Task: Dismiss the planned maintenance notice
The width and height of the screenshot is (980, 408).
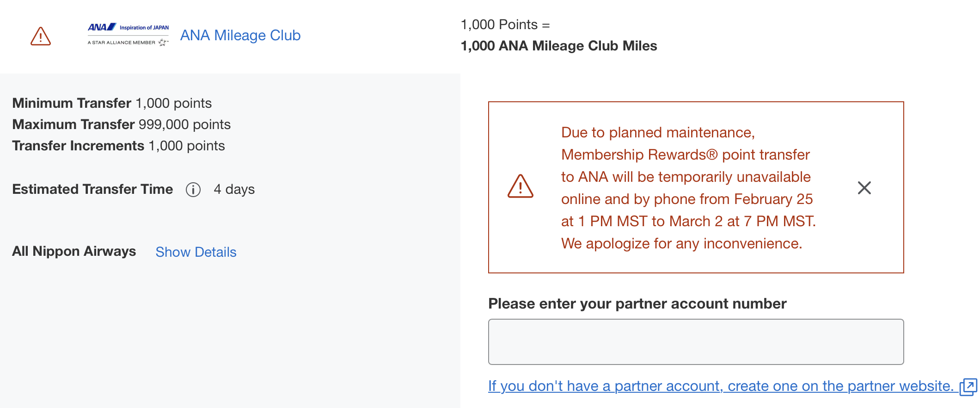Action: 864,188
